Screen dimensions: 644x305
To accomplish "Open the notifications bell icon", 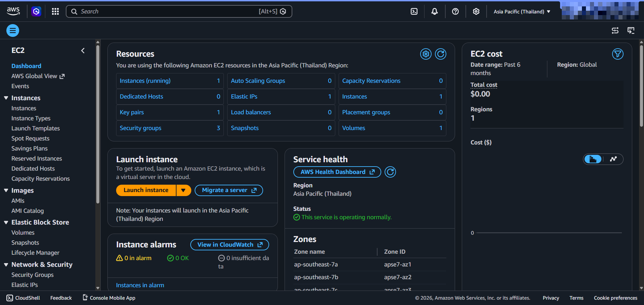I will [x=435, y=11].
